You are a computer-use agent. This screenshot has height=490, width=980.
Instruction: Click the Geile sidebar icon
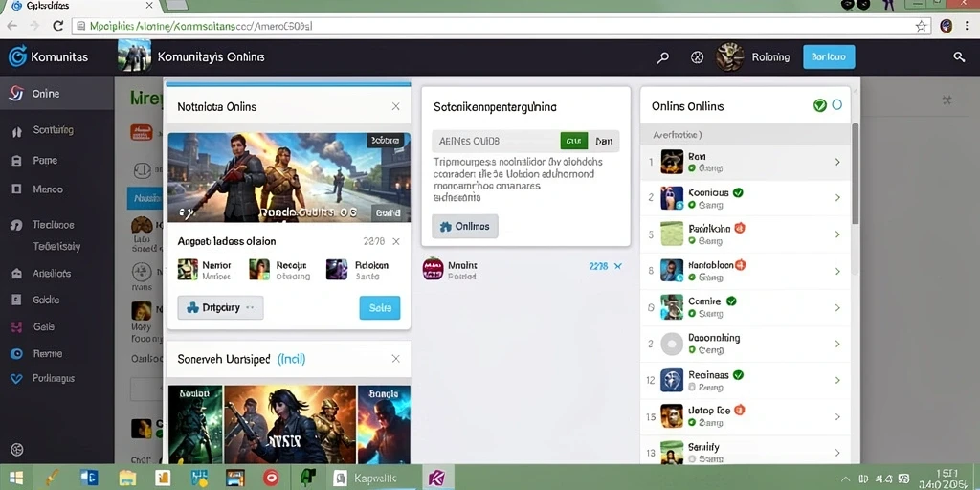[17, 326]
